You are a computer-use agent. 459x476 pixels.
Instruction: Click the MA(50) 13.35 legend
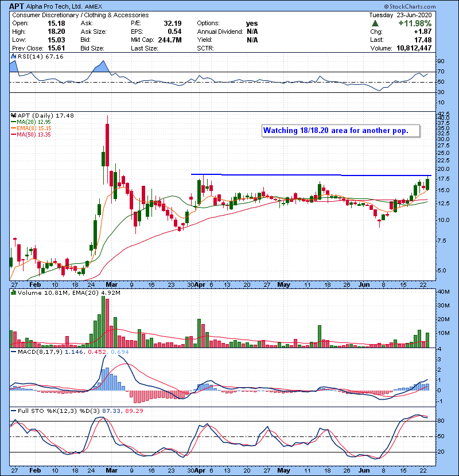[x=30, y=135]
